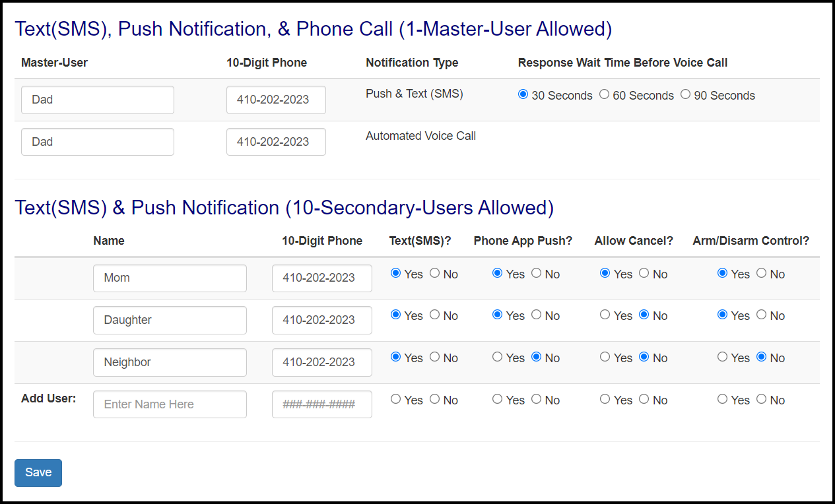This screenshot has height=504, width=835.
Task: Focus the Add User phone number field
Action: tap(321, 404)
